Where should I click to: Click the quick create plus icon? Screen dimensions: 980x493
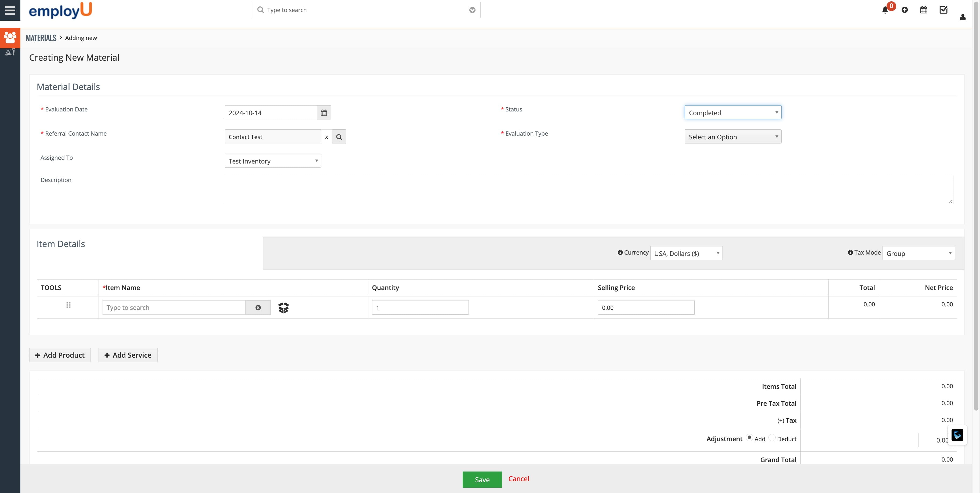click(x=905, y=10)
